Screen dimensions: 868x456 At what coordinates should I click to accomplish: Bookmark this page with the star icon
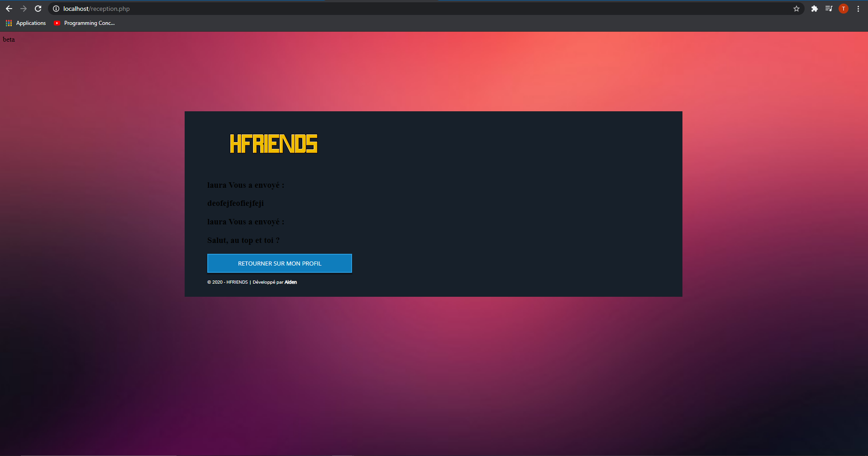coord(796,9)
